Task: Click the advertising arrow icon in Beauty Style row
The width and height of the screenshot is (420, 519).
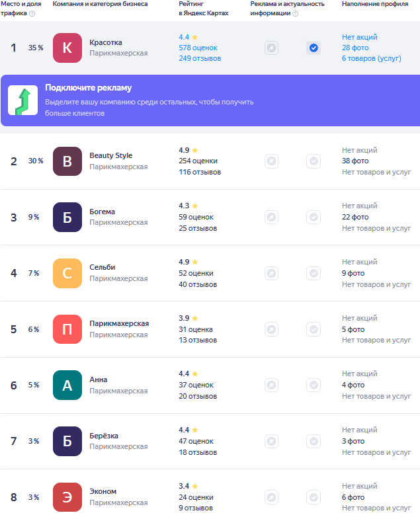Action: 271,161
